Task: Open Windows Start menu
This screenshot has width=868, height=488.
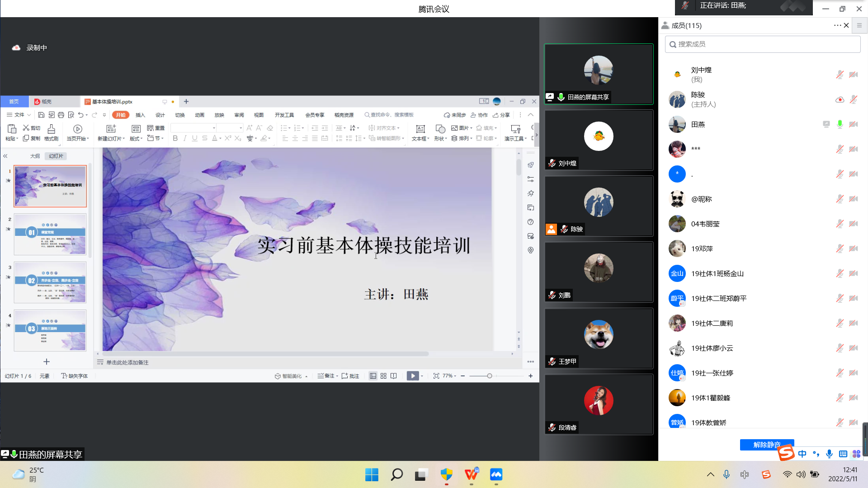Action: click(372, 474)
